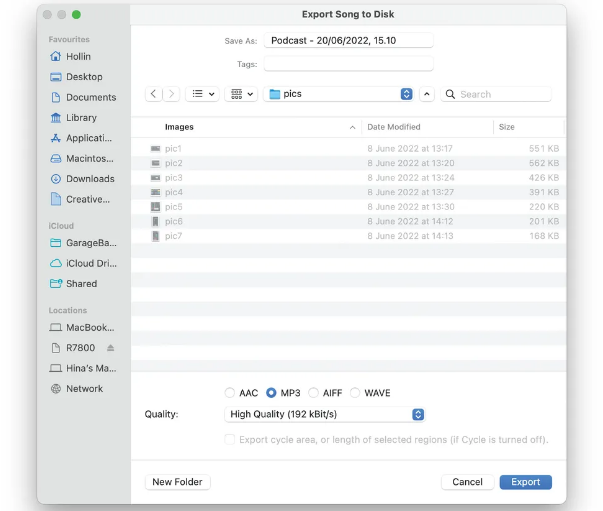Open GarageBand iCloud folder in sidebar
Image resolution: width=603 pixels, height=511 pixels.
[89, 243]
